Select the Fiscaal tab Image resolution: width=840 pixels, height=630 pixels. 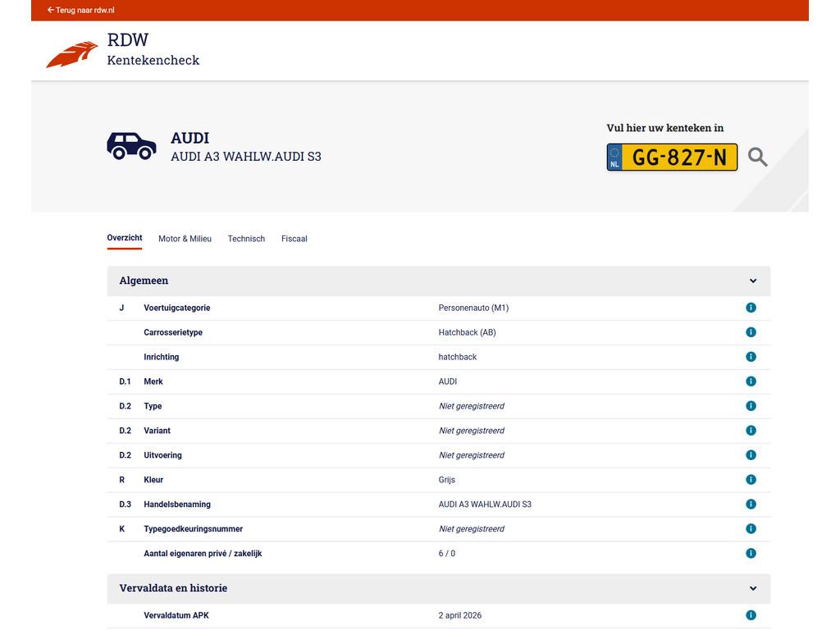point(294,239)
